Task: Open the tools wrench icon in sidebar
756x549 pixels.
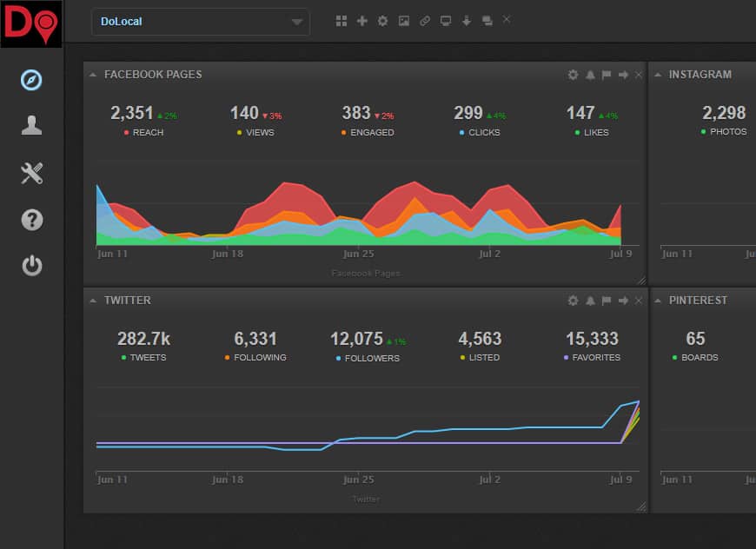Action: [32, 173]
